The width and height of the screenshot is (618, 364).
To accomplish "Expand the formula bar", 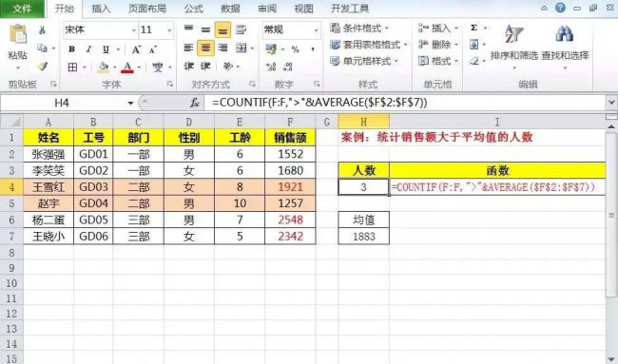I will (611, 103).
